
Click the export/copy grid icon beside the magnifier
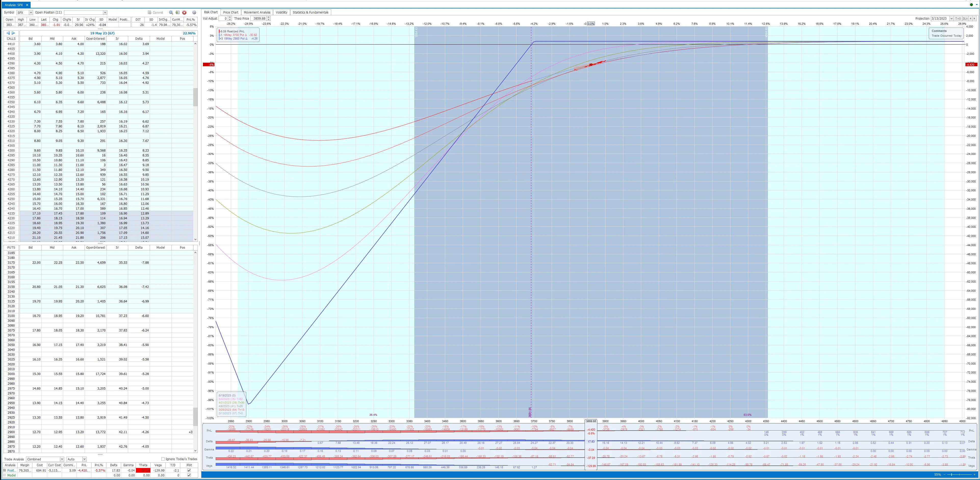click(178, 12)
